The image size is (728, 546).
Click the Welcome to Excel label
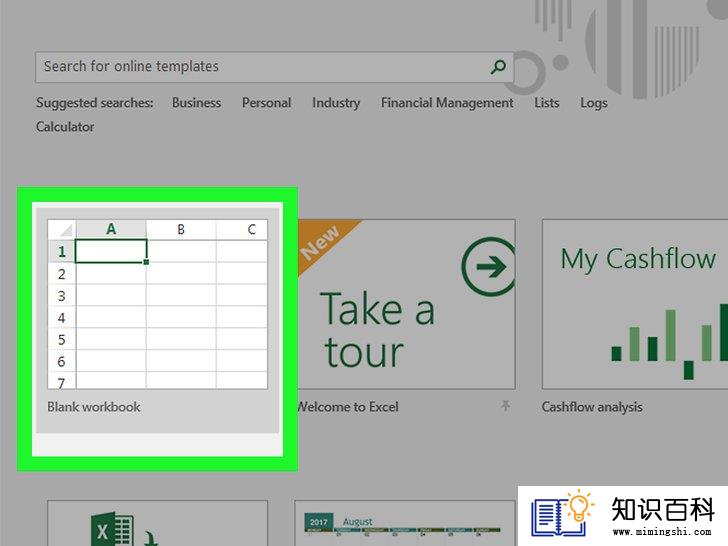(348, 407)
